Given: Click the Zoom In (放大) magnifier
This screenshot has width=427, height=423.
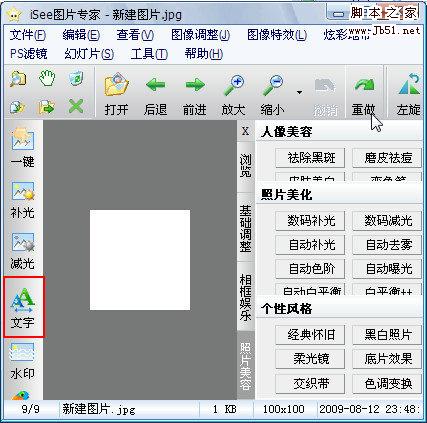Looking at the screenshot, I should point(234,86).
